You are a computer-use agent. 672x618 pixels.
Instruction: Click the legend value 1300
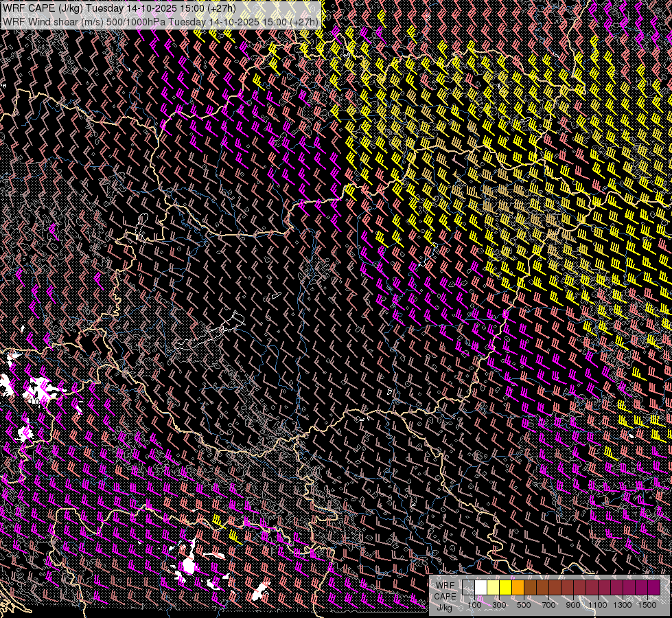[623, 605]
